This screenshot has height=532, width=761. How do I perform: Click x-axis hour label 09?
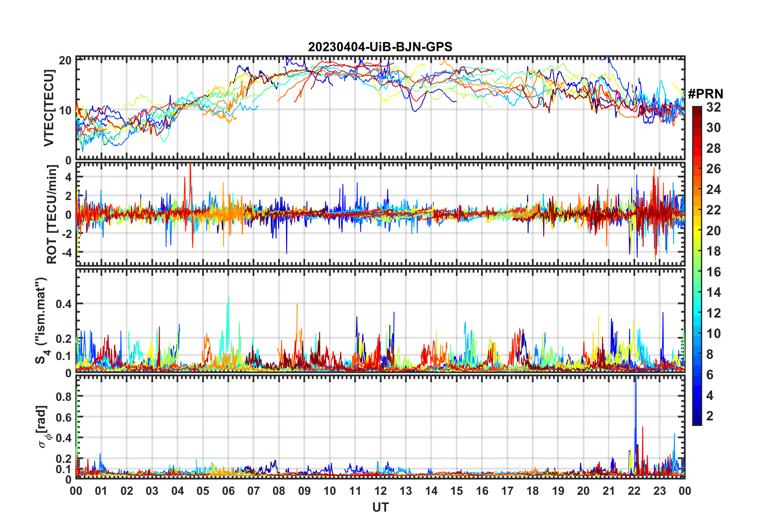[x=304, y=491]
